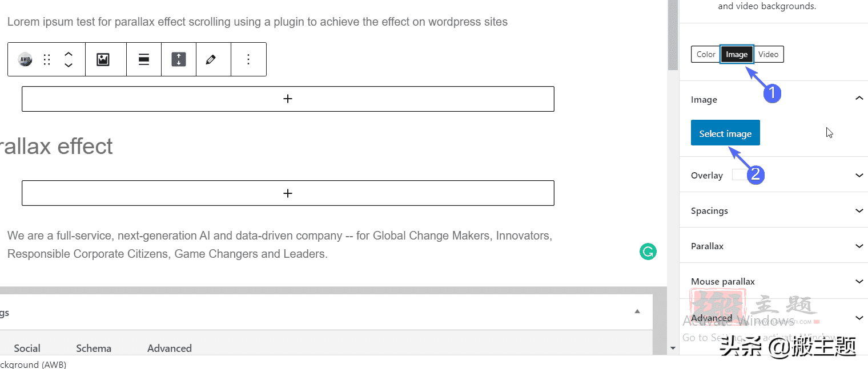This screenshot has width=868, height=369.
Task: Open the image icon in block toolbar
Action: coord(103,59)
